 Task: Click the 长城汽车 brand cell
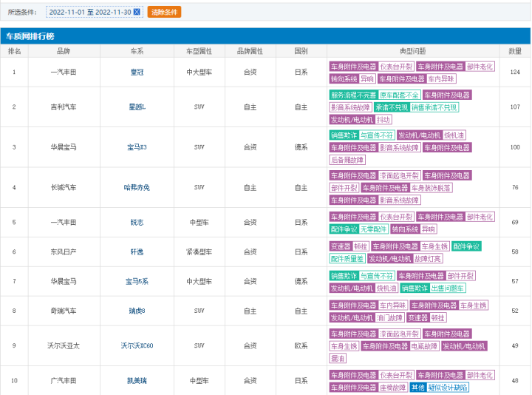(x=64, y=187)
